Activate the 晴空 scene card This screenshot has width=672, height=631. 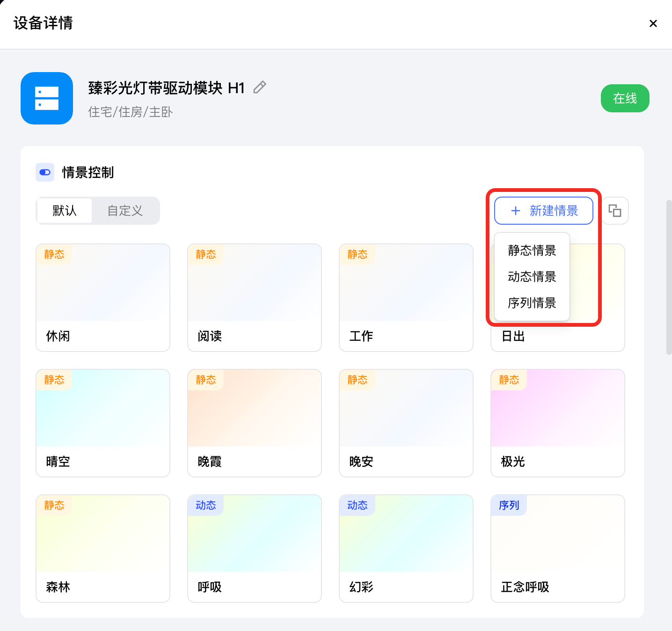point(103,423)
